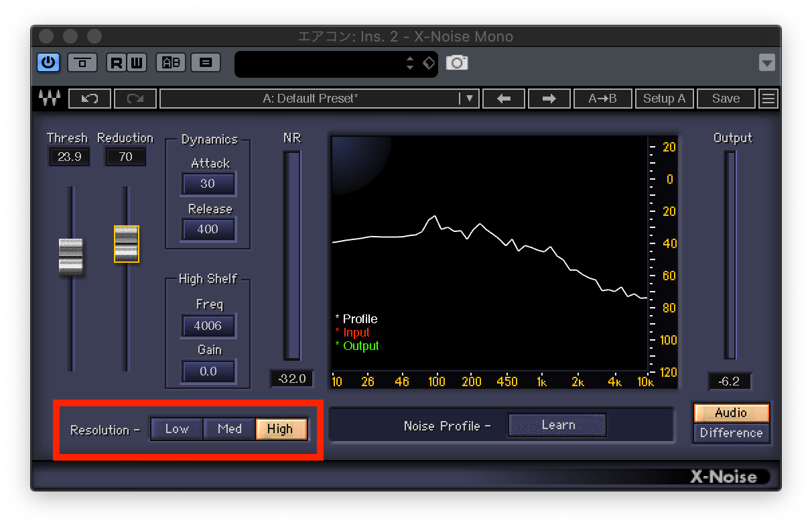Click the redo arrow icon

tap(135, 98)
